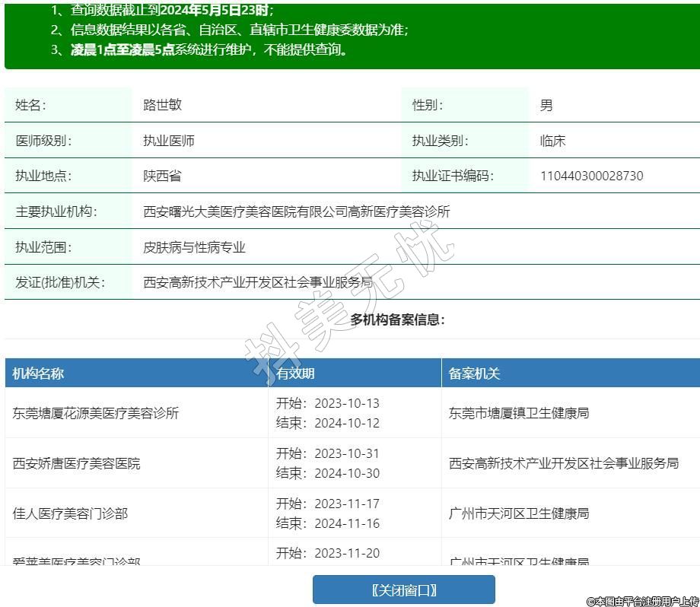
Task: Click the 多机构备案信息 section heading
Action: tap(397, 319)
